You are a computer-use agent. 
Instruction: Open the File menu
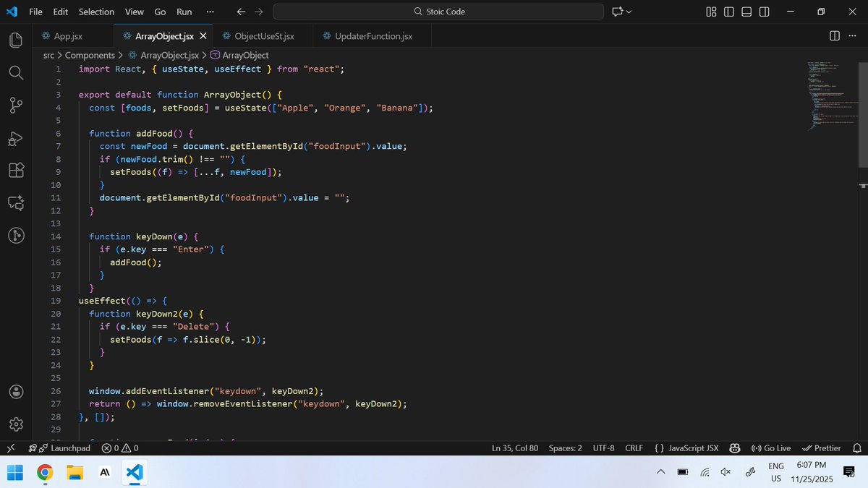click(35, 12)
